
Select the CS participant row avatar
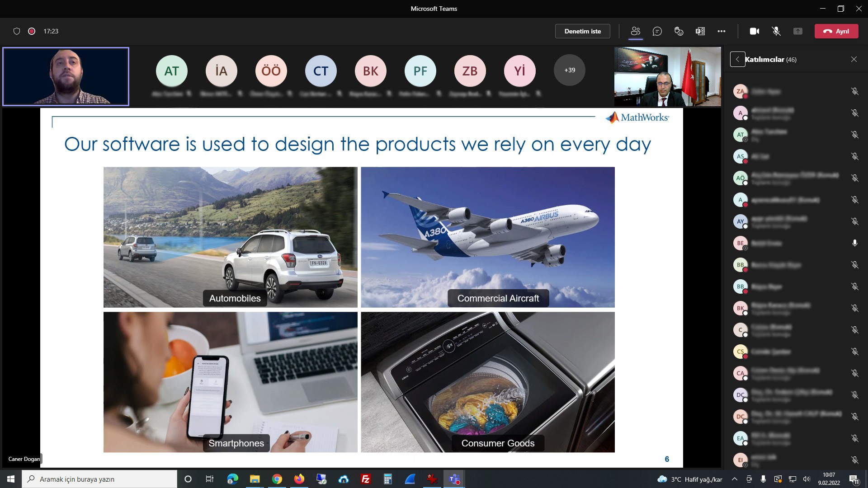tap(740, 352)
